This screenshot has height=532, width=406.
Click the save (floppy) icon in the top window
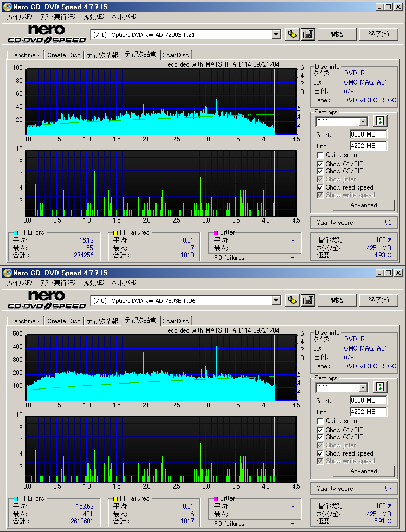click(x=308, y=34)
